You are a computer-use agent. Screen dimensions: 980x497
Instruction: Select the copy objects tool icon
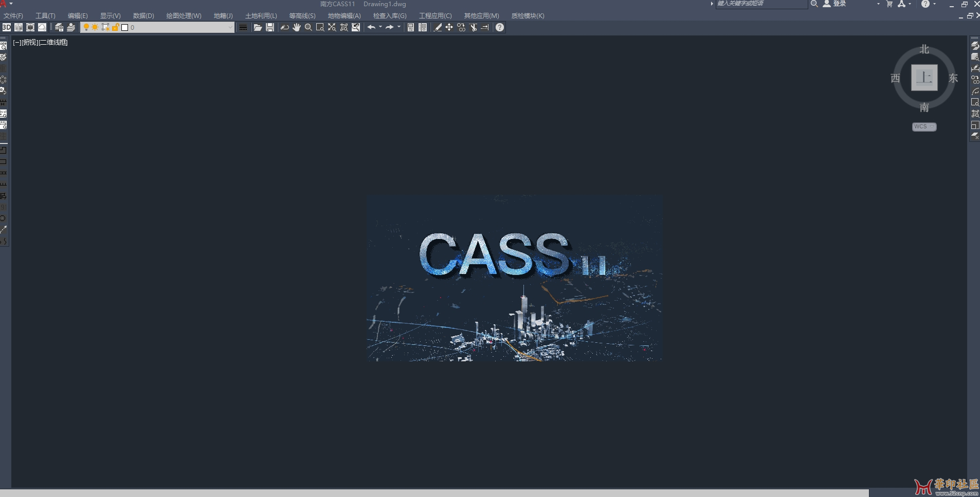pos(461,27)
